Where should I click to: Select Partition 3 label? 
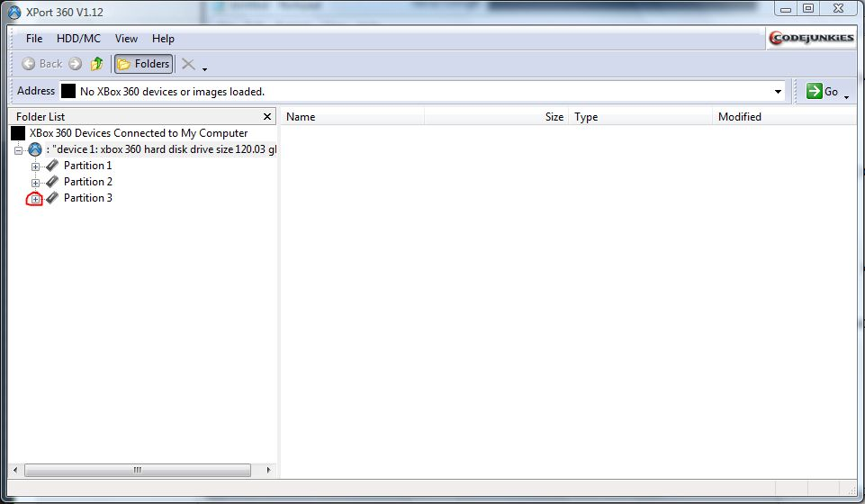pyautogui.click(x=87, y=198)
